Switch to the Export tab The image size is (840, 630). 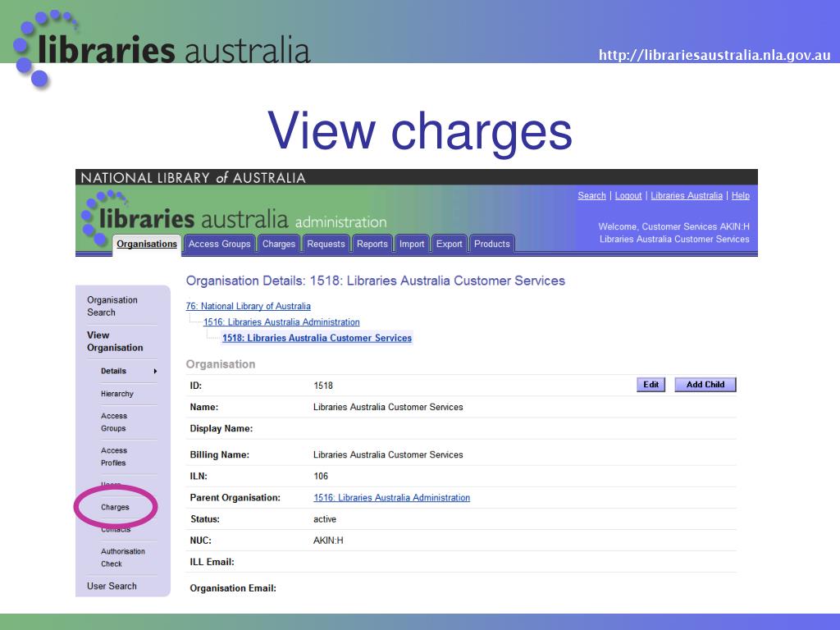(x=449, y=244)
